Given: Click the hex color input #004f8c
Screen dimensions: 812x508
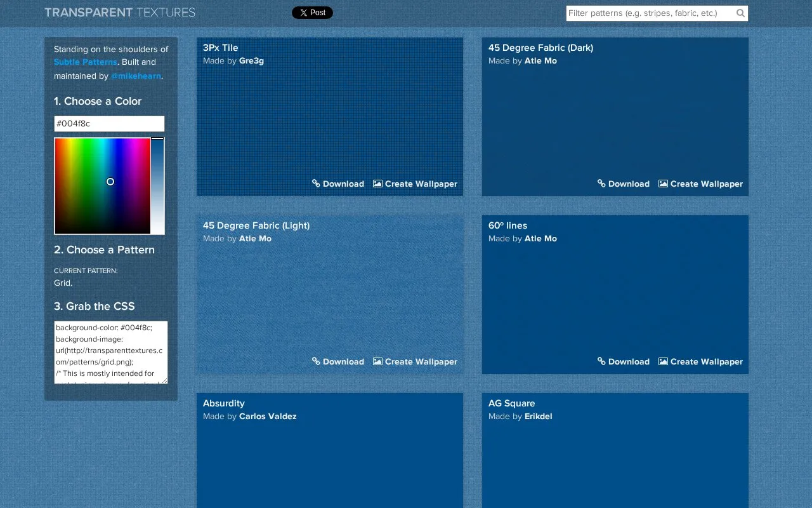Looking at the screenshot, I should point(109,124).
